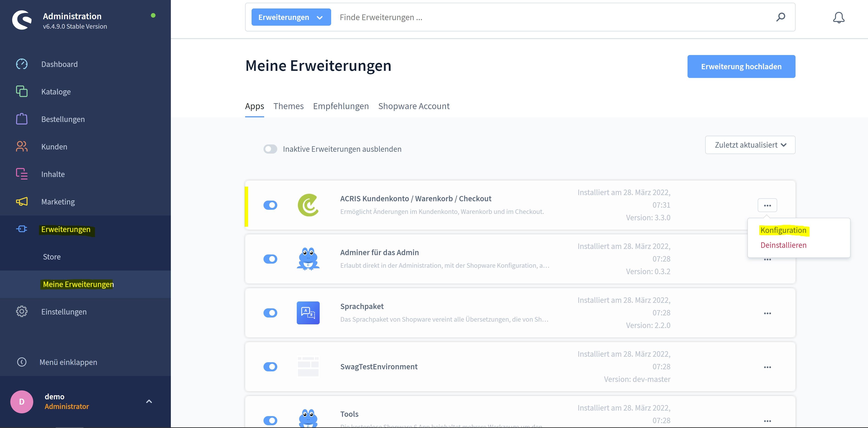
Task: Click the Marketing megaphone icon
Action: (x=22, y=201)
